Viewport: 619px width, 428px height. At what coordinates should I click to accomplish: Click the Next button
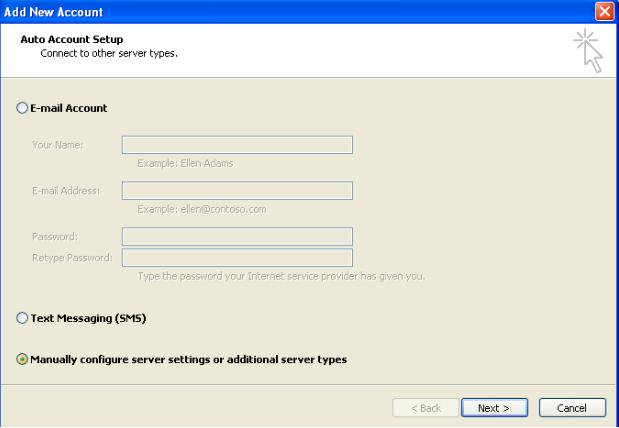[x=494, y=408]
